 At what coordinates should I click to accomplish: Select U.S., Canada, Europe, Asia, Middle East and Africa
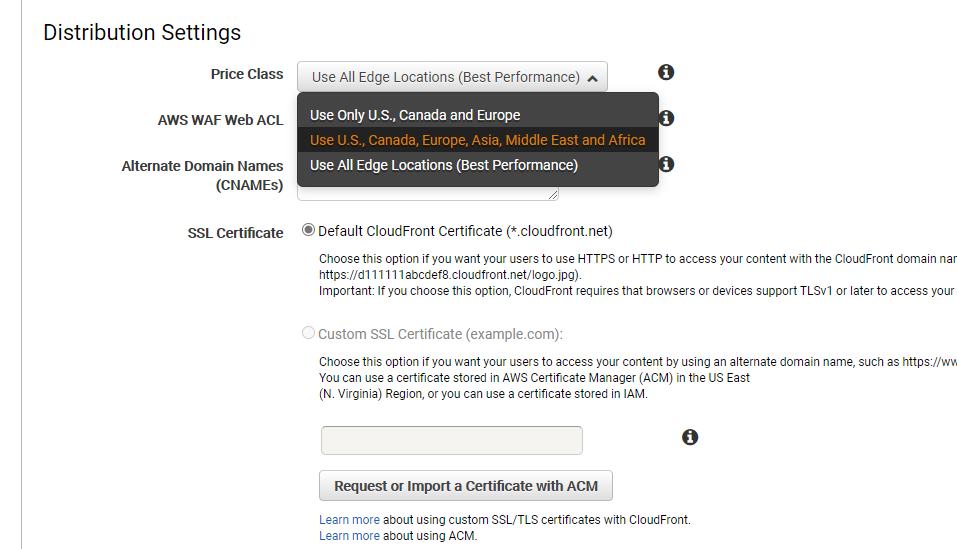pos(477,140)
